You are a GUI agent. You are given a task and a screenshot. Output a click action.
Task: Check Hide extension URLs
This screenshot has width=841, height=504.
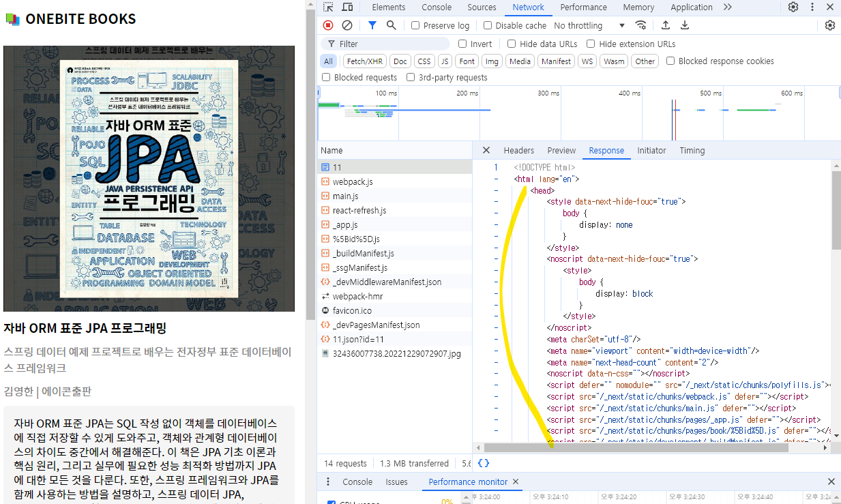[591, 44]
